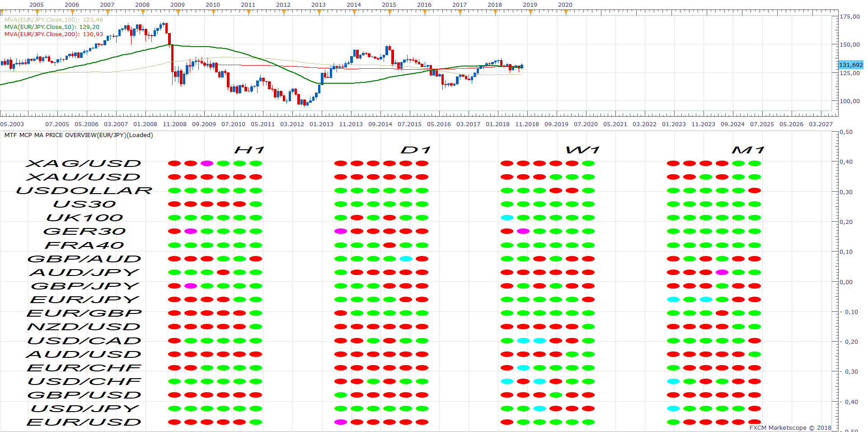The height and width of the screenshot is (432, 868).
Task: Select the GBP/AUD row label
Action: coord(84,259)
